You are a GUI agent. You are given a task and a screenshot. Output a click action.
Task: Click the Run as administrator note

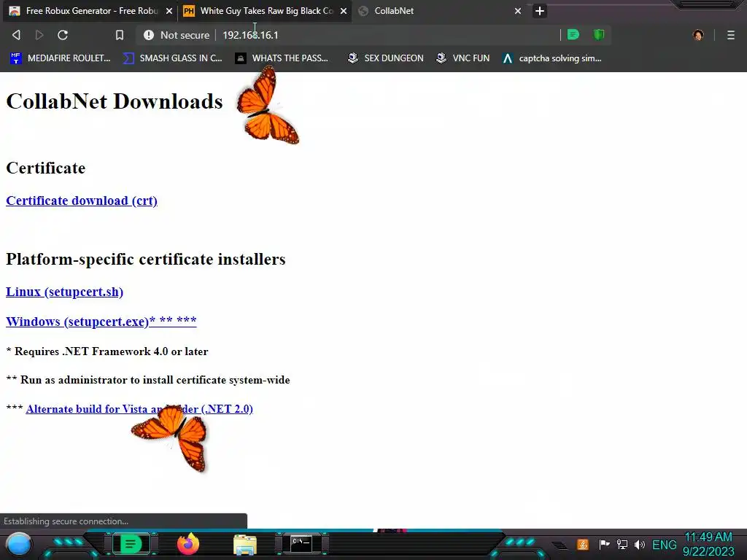148,380
